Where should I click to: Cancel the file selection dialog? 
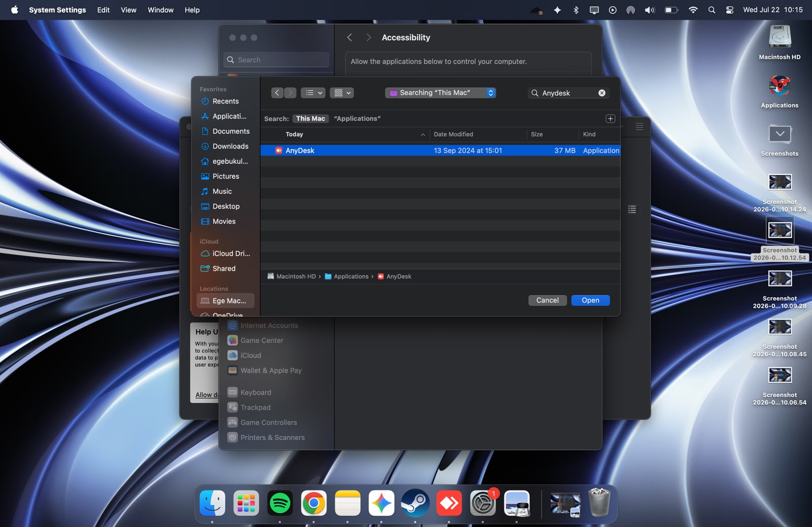click(x=548, y=300)
